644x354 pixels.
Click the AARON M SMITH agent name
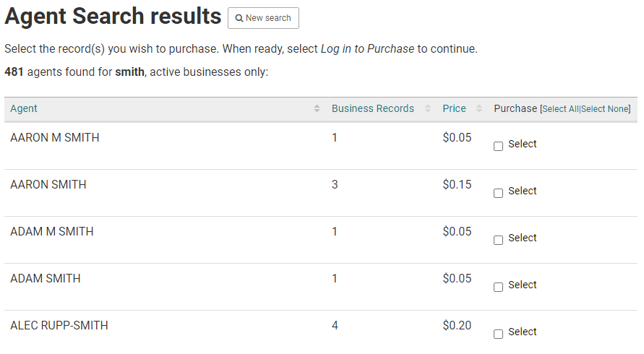pyautogui.click(x=55, y=137)
